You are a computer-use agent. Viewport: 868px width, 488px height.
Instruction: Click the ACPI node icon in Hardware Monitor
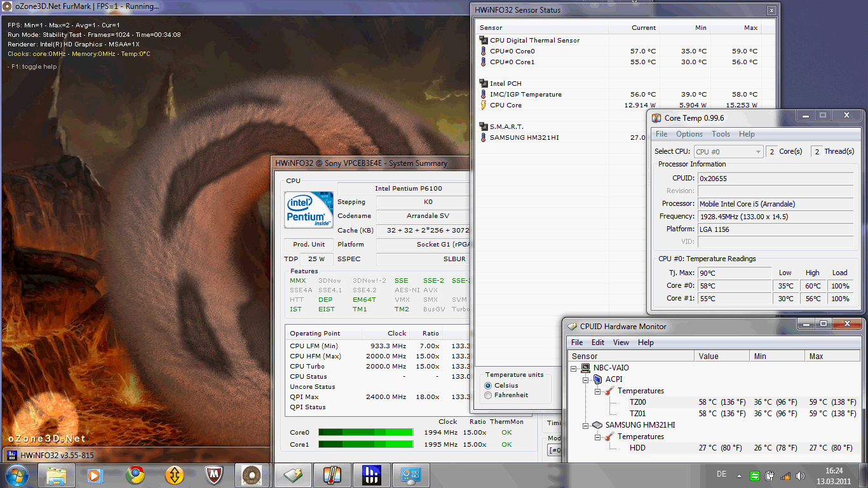pos(598,379)
